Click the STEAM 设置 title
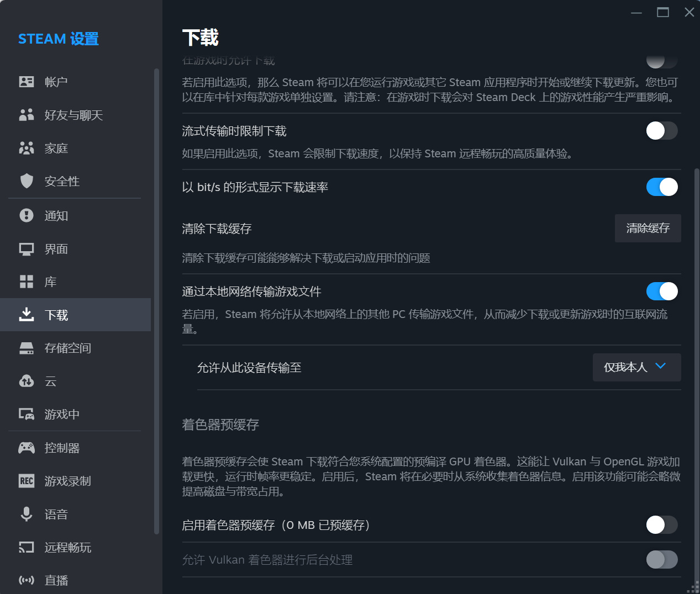The width and height of the screenshot is (700, 594). pos(59,39)
